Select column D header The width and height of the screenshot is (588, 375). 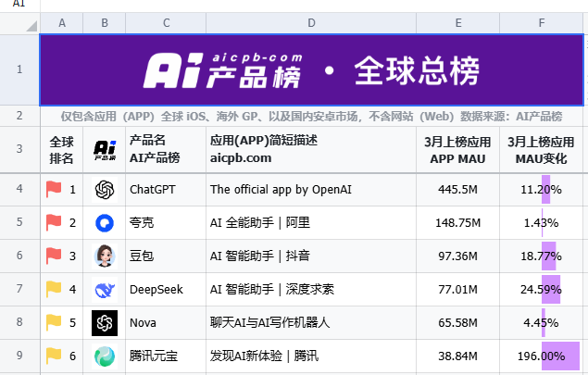tap(311, 23)
